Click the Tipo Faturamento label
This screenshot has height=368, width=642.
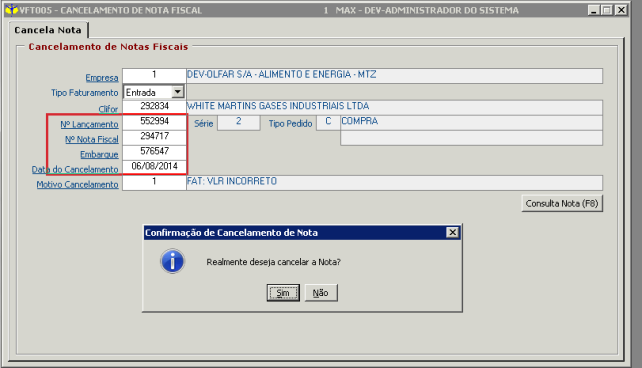pos(85,93)
